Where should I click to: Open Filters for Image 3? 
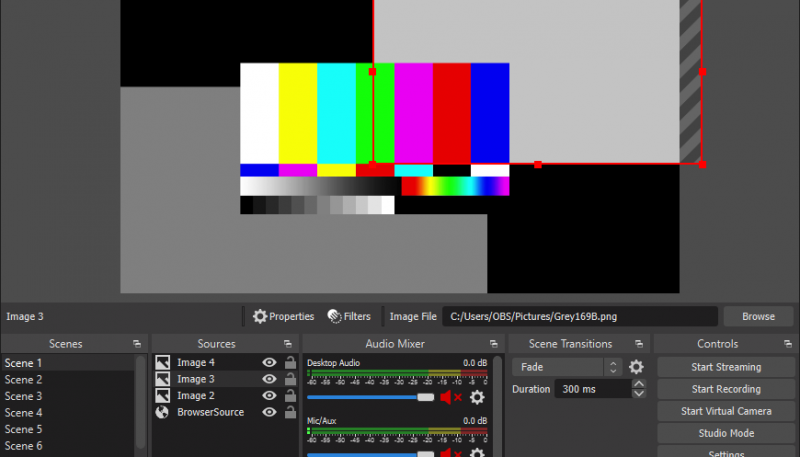coord(349,316)
